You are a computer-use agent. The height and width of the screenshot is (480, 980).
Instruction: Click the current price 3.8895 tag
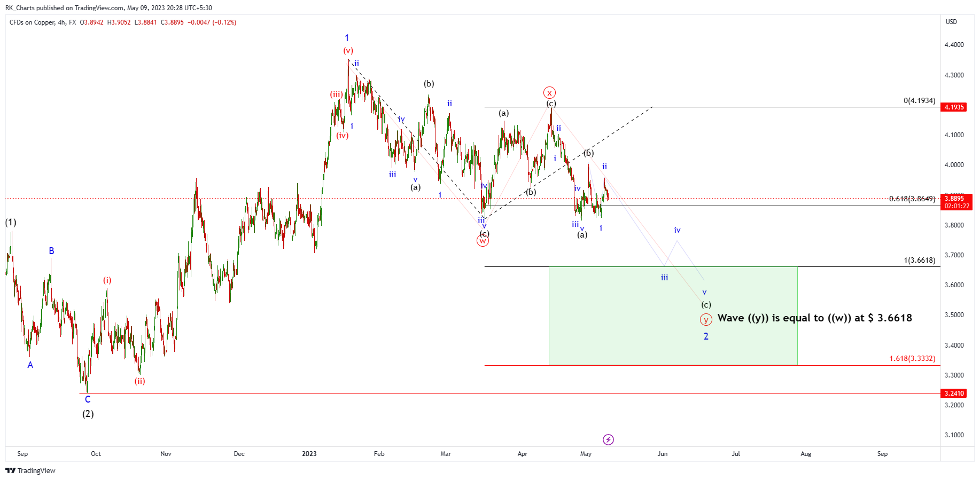(x=956, y=202)
